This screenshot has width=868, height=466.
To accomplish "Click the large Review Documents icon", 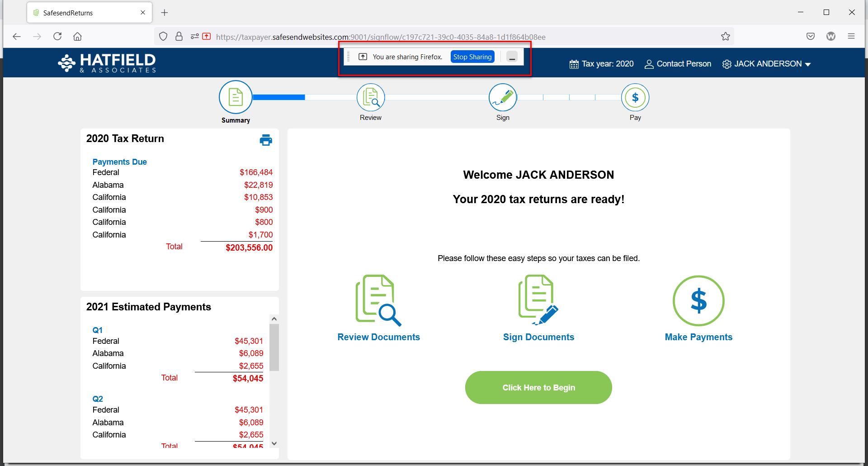I will pos(378,300).
